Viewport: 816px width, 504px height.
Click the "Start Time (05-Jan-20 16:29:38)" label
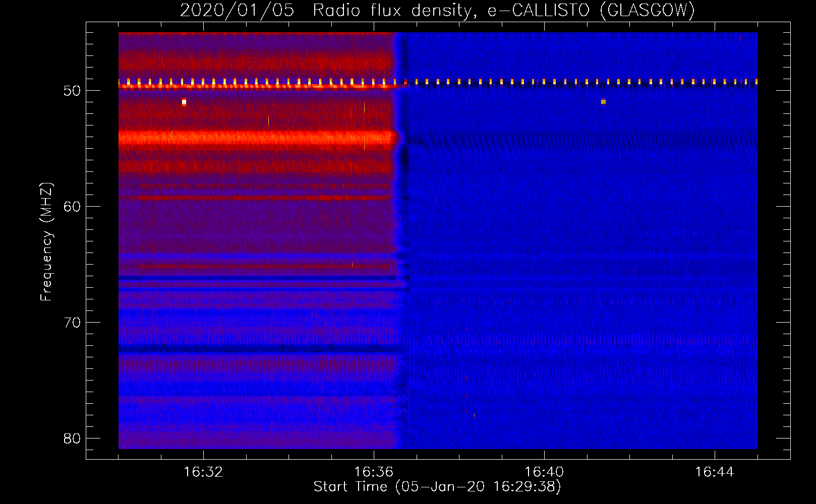point(437,486)
